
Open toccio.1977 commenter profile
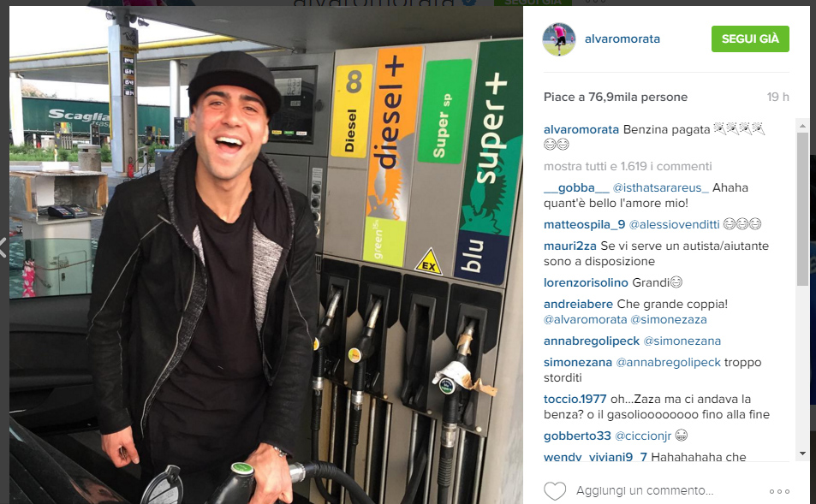coord(575,399)
